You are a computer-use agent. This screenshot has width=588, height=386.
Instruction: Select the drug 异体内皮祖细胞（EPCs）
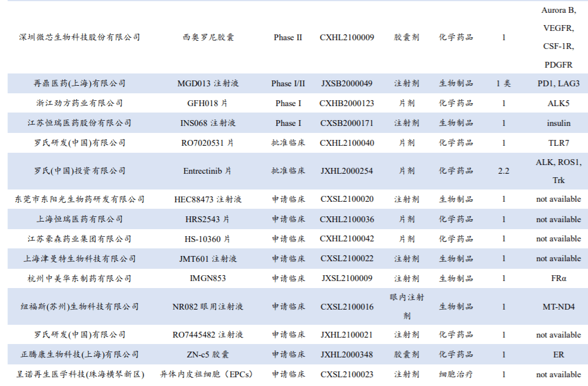point(207,374)
